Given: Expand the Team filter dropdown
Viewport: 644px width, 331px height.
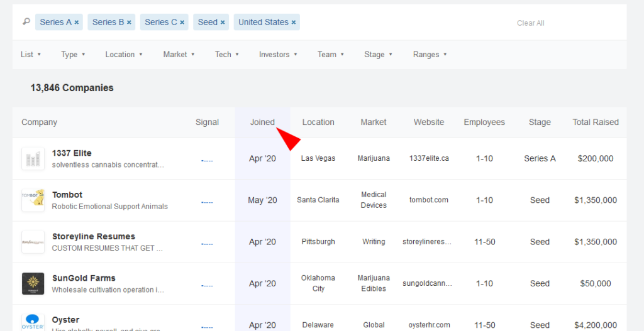Looking at the screenshot, I should tap(331, 55).
